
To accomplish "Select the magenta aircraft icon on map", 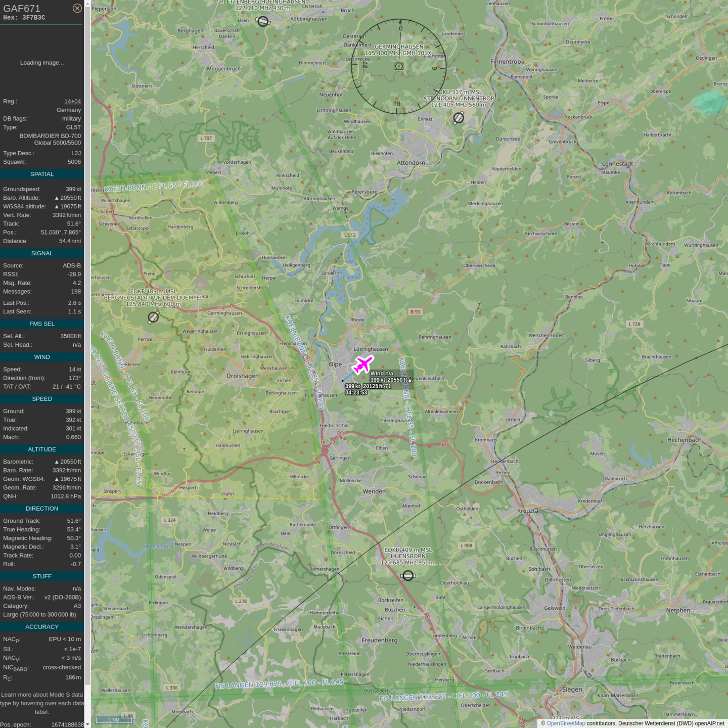I will tap(362, 365).
